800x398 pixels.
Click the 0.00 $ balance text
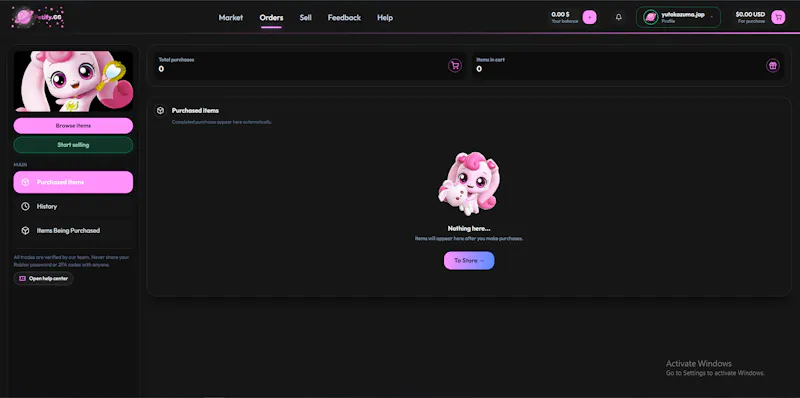tap(560, 14)
